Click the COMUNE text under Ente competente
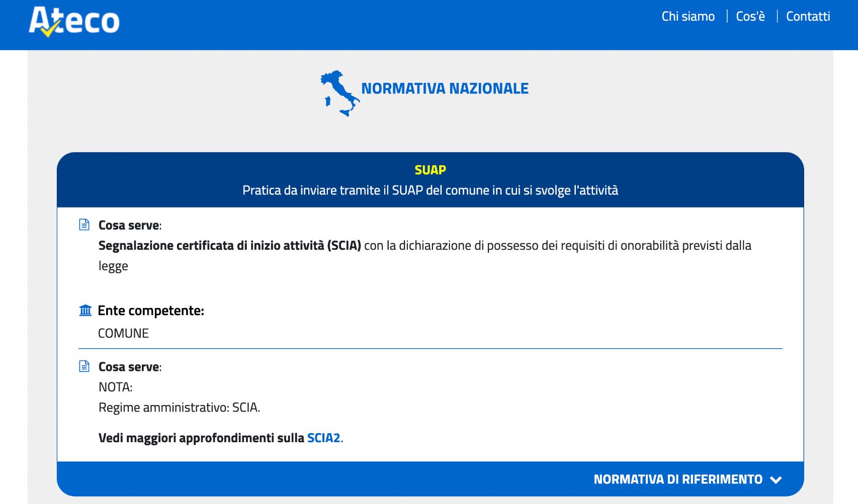Image resolution: width=858 pixels, height=504 pixels. [x=123, y=333]
